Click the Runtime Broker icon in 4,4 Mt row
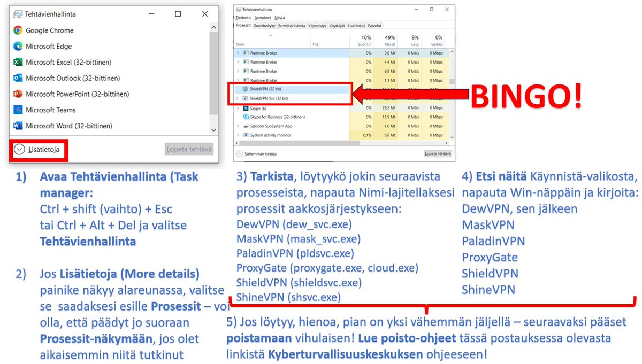Image resolution: width=642 pixels, height=364 pixels. coord(246,62)
